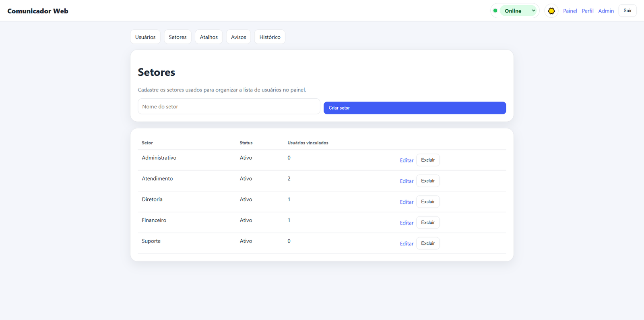Click the Ativo status of Suporte
Image resolution: width=644 pixels, height=320 pixels.
point(246,241)
